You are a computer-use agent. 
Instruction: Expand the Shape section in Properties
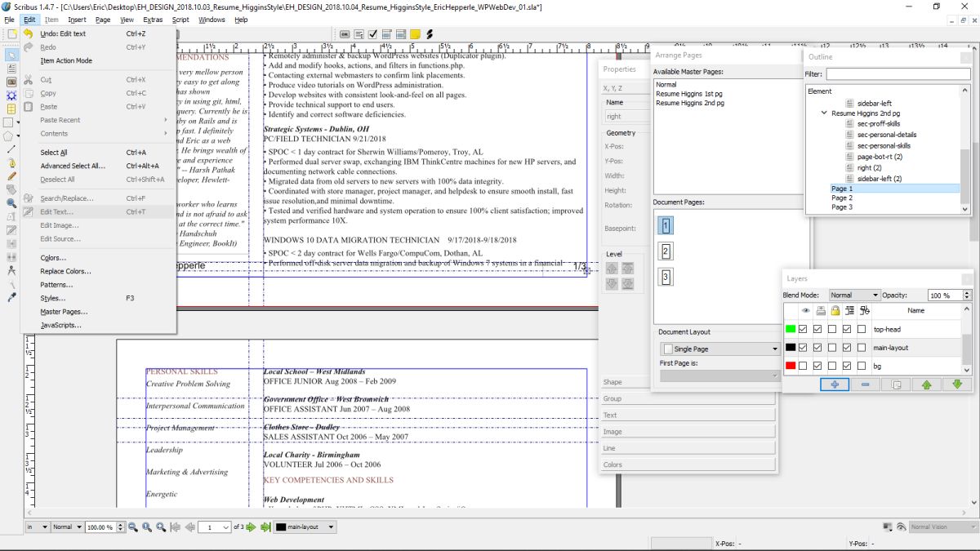click(x=688, y=382)
